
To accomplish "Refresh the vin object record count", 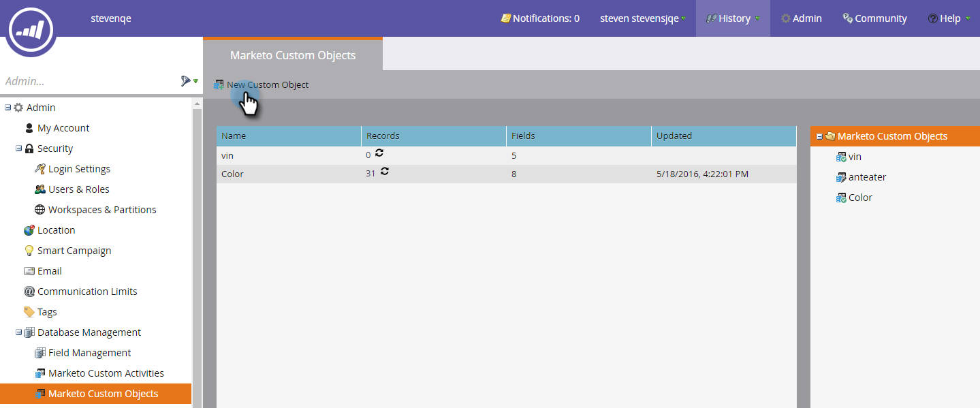I will pos(380,154).
